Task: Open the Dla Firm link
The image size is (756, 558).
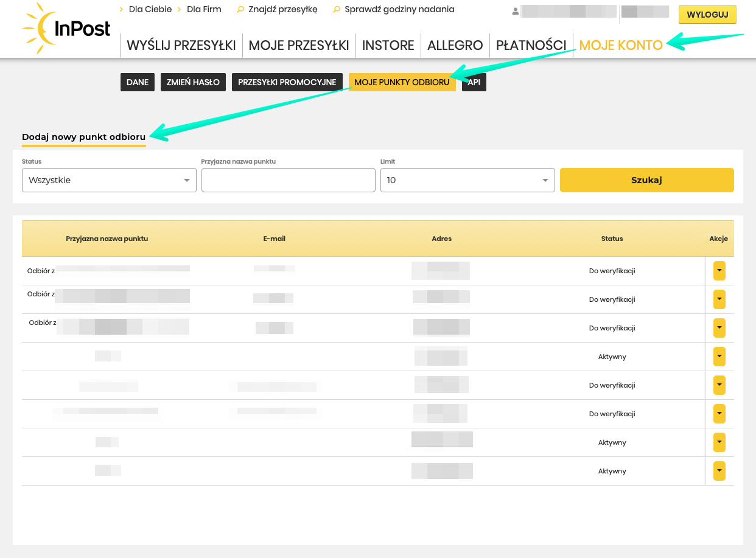Action: click(204, 9)
